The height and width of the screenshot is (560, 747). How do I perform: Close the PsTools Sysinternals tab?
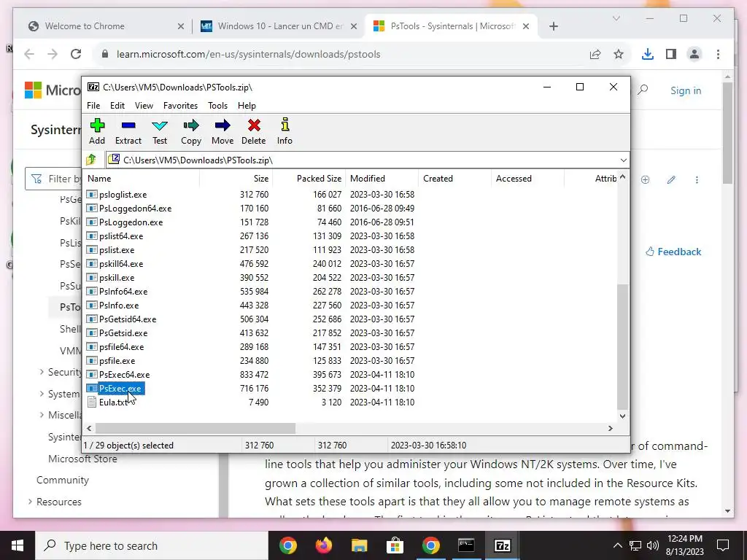coord(526,26)
